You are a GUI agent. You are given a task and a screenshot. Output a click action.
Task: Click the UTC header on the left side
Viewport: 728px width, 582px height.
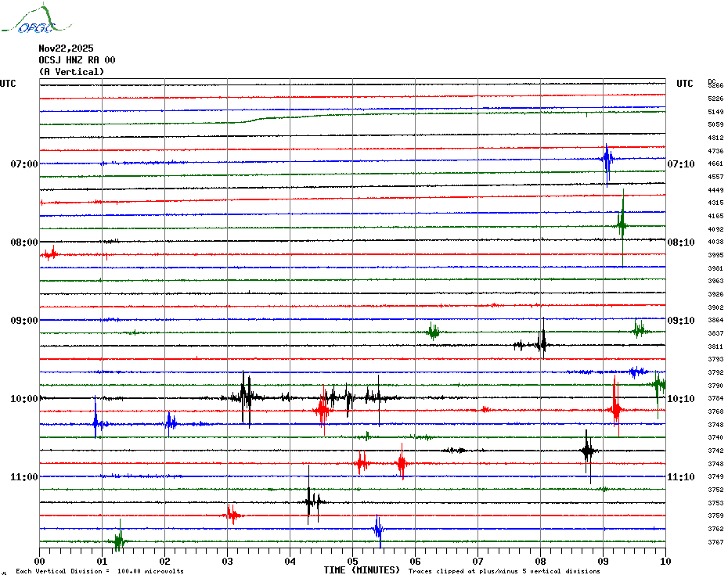(8, 84)
